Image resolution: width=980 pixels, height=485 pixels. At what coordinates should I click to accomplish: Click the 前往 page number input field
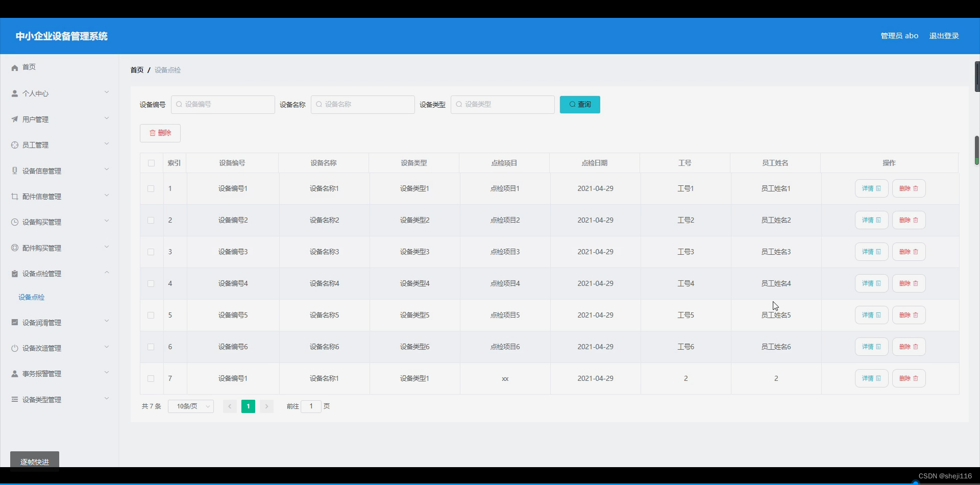coord(311,406)
